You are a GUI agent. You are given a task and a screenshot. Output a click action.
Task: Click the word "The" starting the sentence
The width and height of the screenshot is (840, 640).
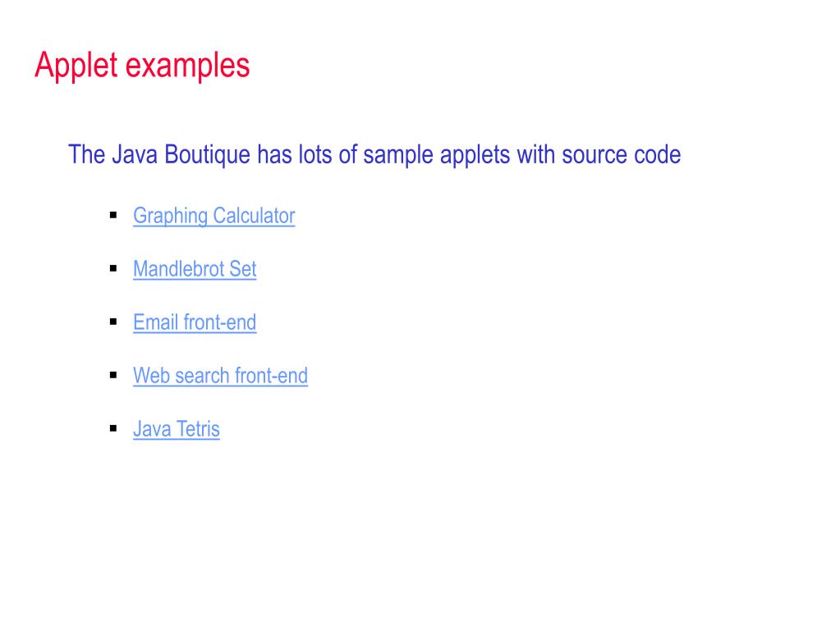tap(87, 154)
